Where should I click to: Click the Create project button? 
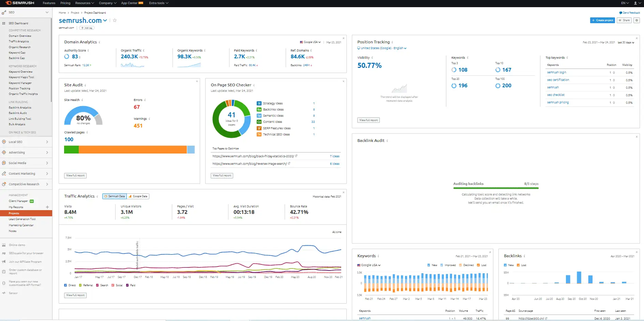point(602,20)
